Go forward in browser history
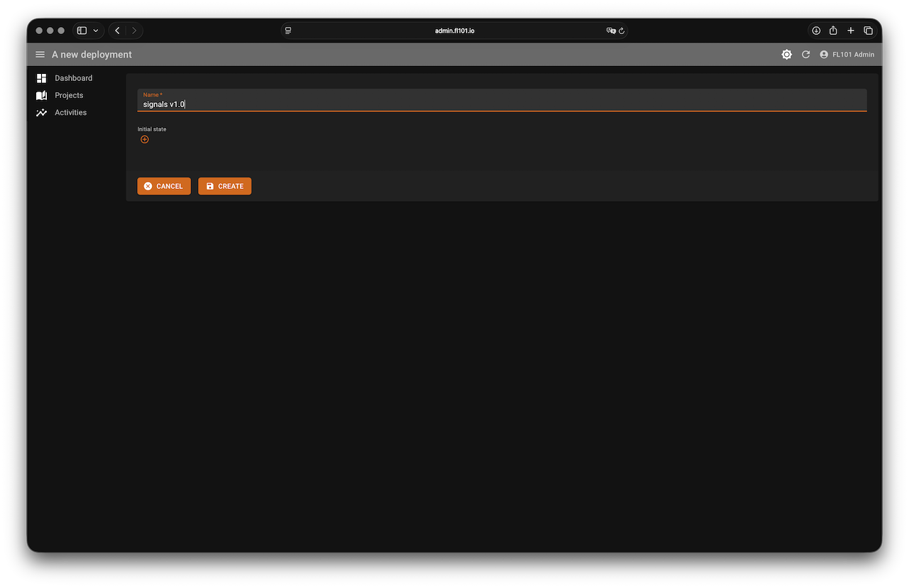Viewport: 909px width, 588px height. (134, 31)
